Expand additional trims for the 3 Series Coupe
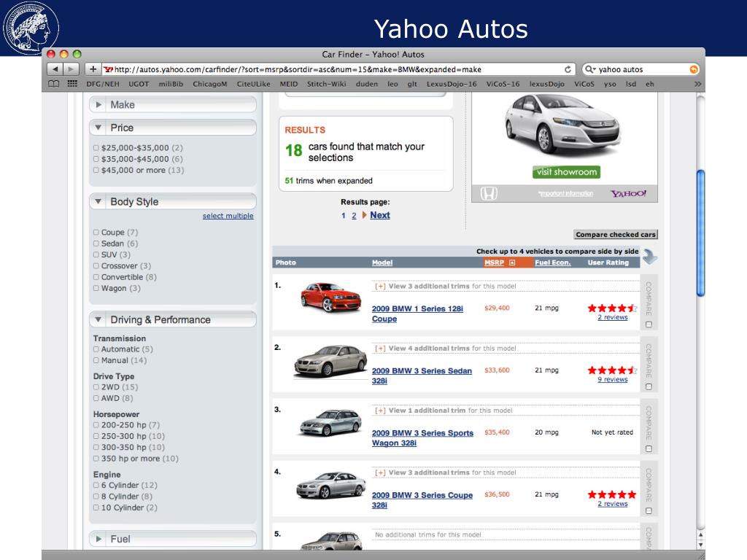The width and height of the screenshot is (747, 560). coord(380,472)
